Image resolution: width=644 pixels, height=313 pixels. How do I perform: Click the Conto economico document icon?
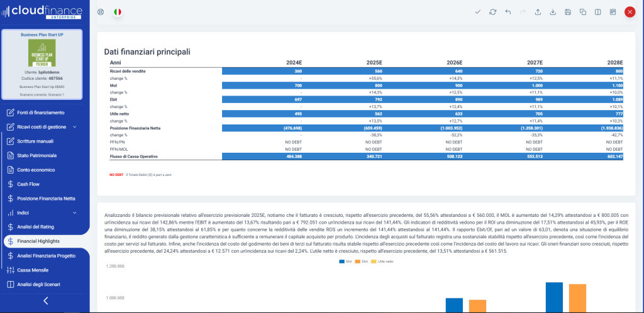point(10,170)
